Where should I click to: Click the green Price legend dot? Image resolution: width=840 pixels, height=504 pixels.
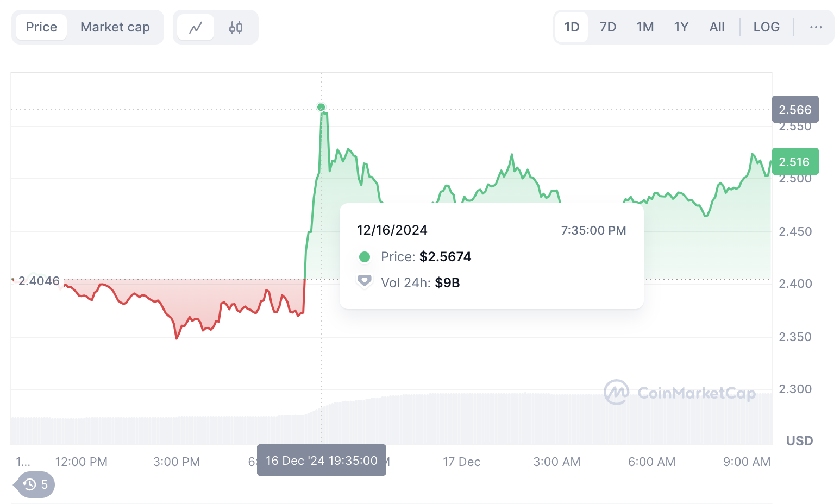[365, 257]
